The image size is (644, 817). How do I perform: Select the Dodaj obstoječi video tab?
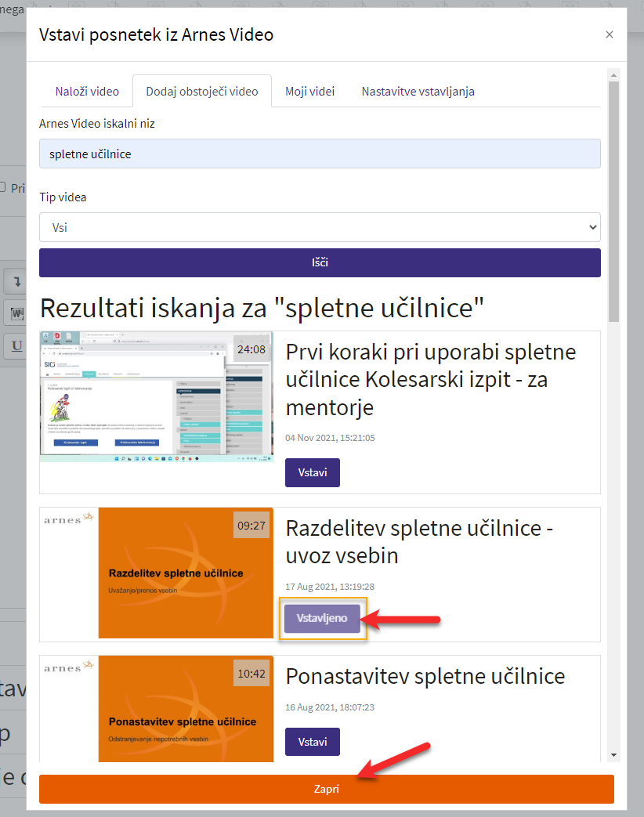201,91
